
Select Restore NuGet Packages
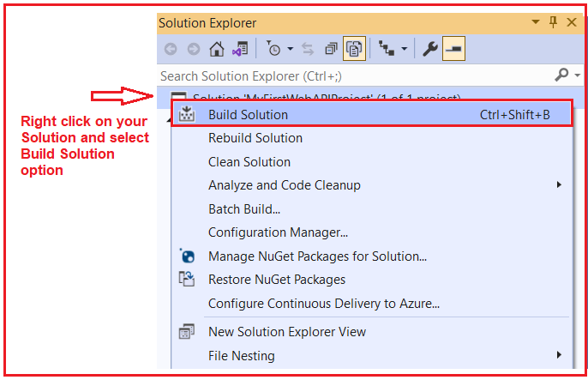click(372, 280)
